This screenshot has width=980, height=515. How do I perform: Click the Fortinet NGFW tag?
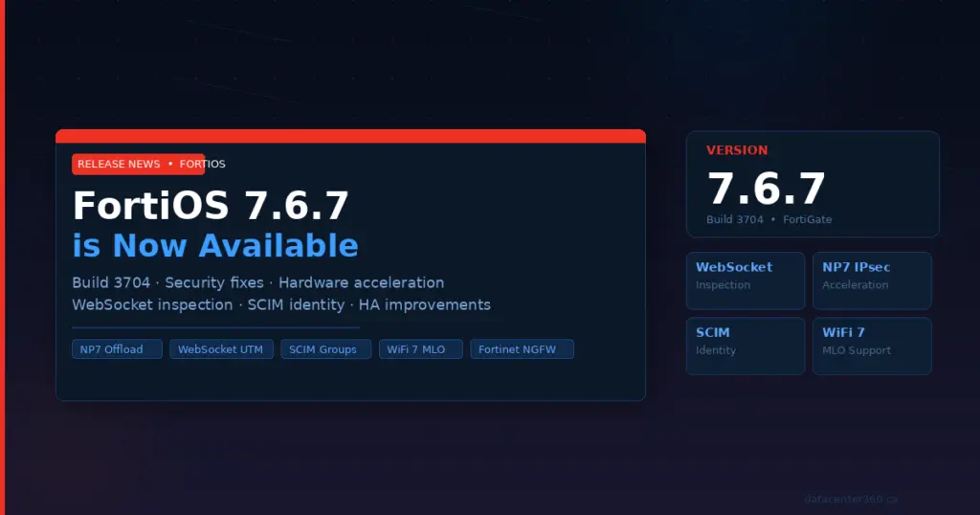pyautogui.click(x=522, y=349)
